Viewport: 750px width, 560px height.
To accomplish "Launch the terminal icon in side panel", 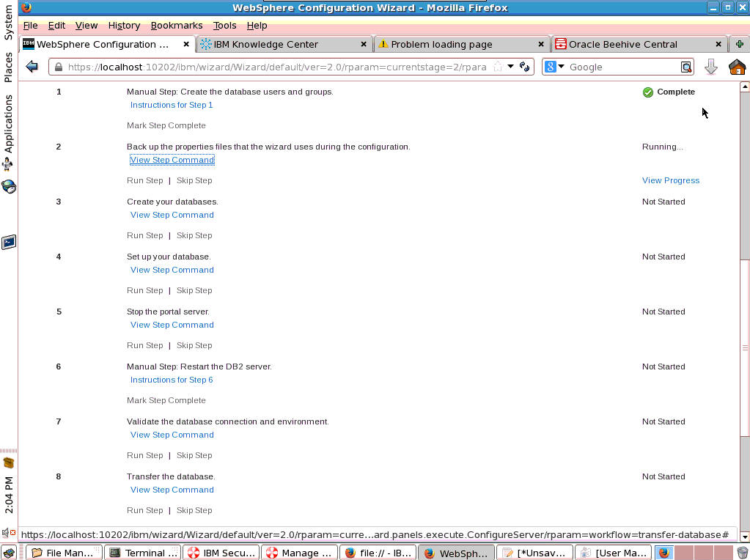I will (9, 242).
